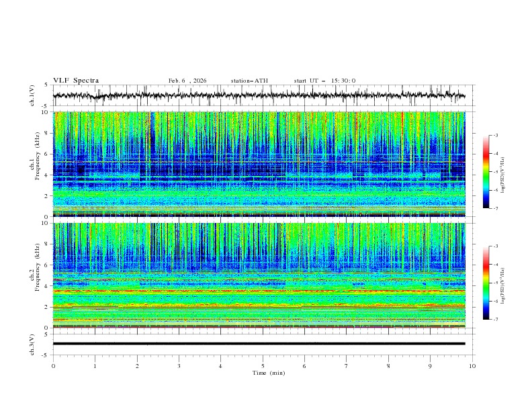Click time-axis tick label '8'
532x411 pixels.
388,366
